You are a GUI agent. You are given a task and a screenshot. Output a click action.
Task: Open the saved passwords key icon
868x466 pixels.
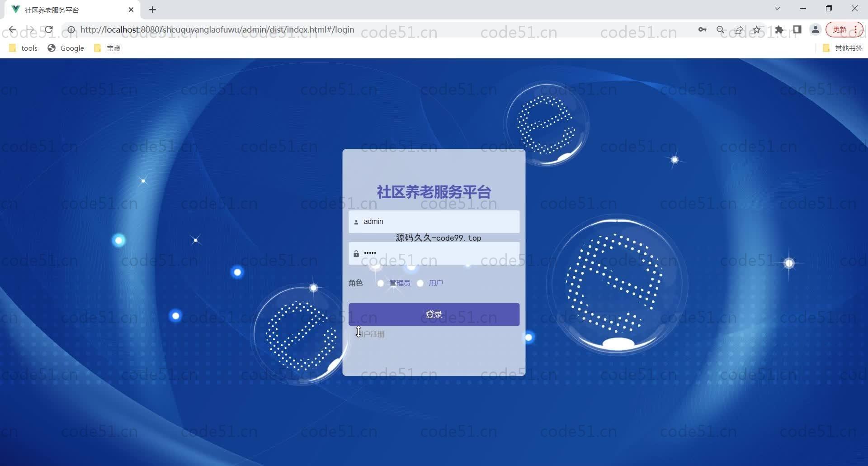pos(702,30)
